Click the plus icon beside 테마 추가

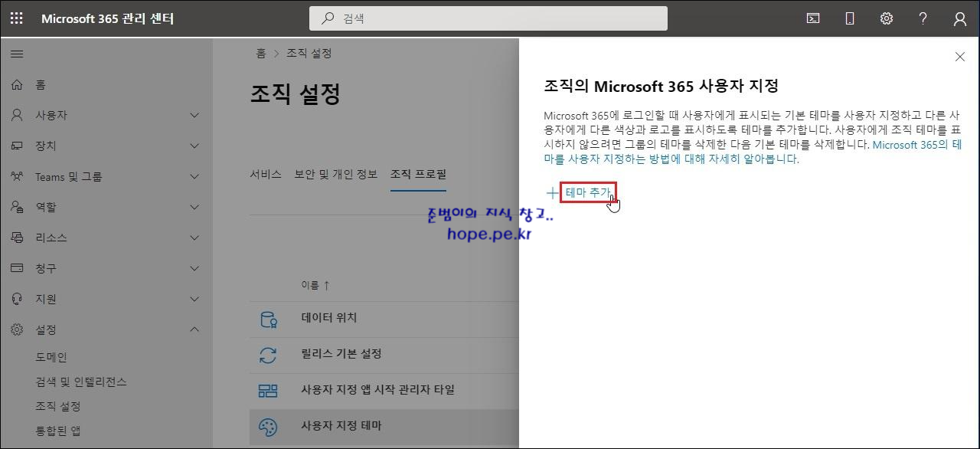(552, 193)
